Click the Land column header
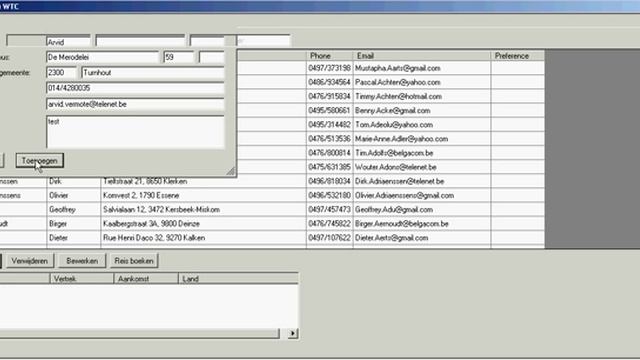 click(238, 279)
